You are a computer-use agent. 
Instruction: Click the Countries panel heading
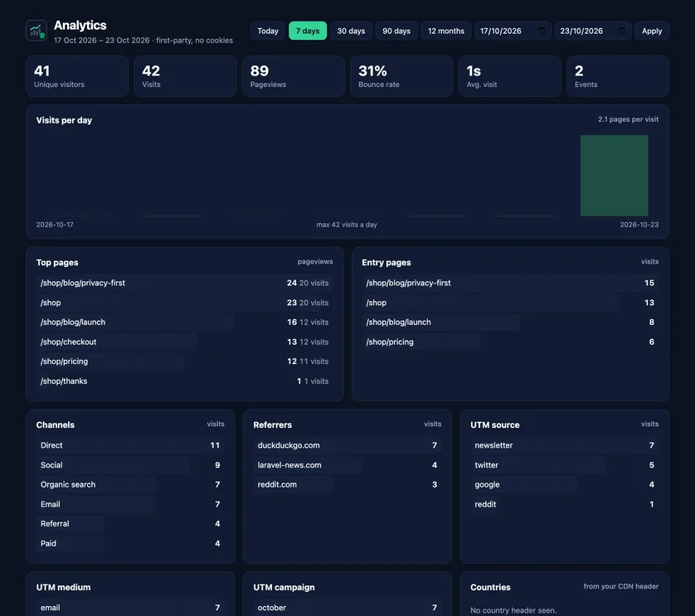tap(490, 587)
